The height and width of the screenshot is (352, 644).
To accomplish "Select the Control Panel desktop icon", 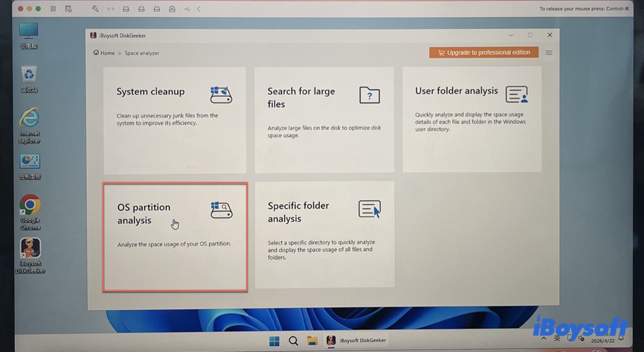I will pyautogui.click(x=30, y=167).
